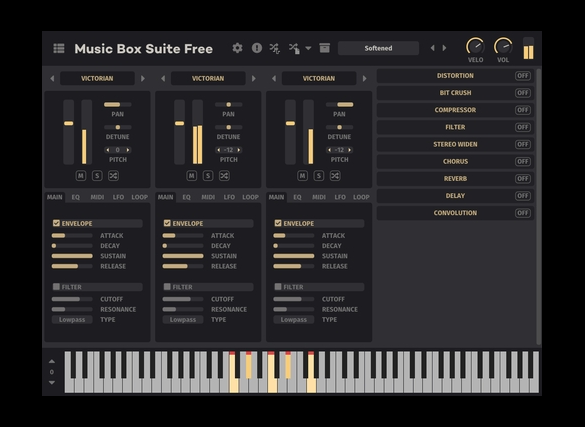
Task: Mute the first layer with M button
Action: point(81,176)
